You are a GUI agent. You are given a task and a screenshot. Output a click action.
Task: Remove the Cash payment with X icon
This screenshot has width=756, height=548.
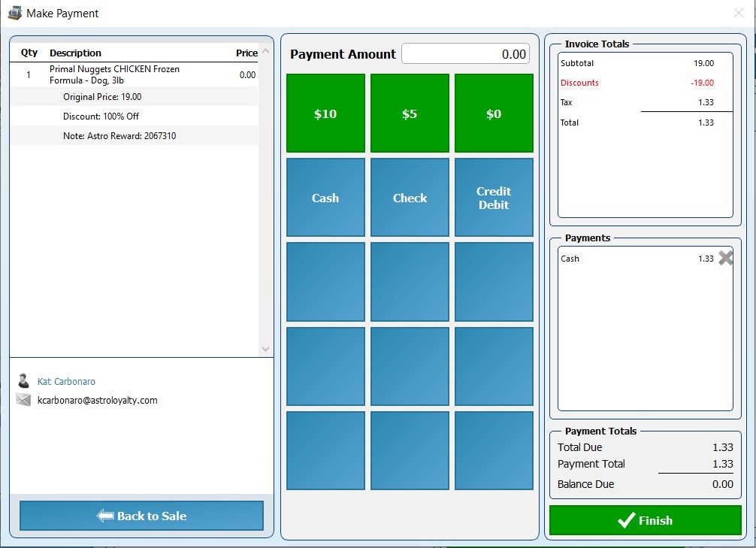725,258
